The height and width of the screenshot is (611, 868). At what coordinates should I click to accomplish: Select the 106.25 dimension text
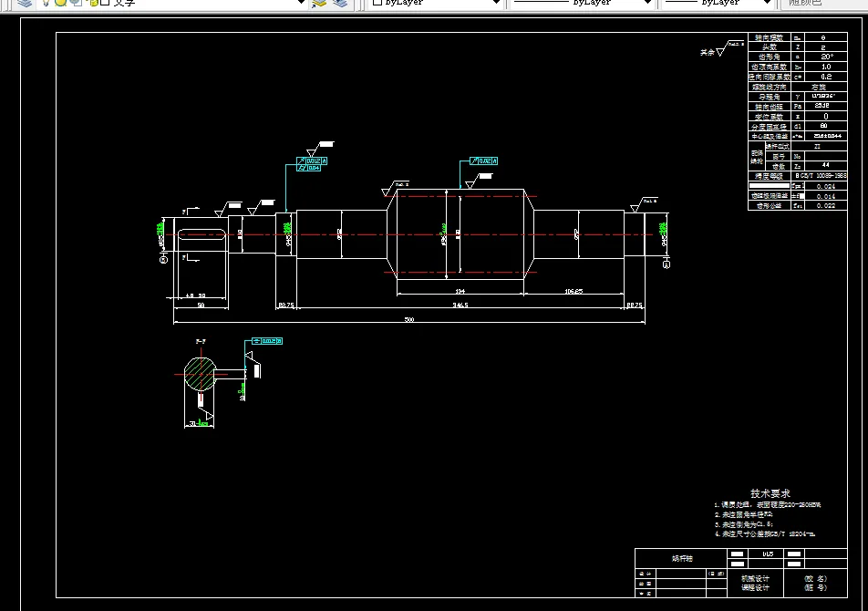[573, 291]
